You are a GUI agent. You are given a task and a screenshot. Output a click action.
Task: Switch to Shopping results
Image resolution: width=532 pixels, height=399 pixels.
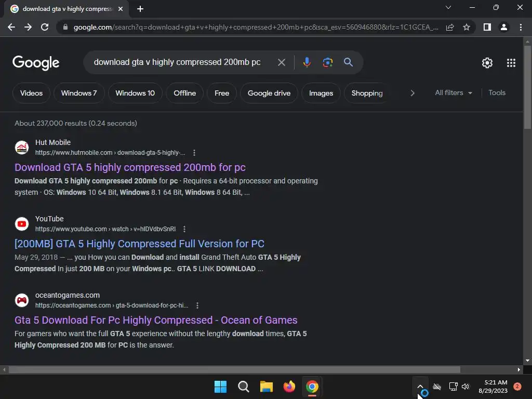point(367,93)
